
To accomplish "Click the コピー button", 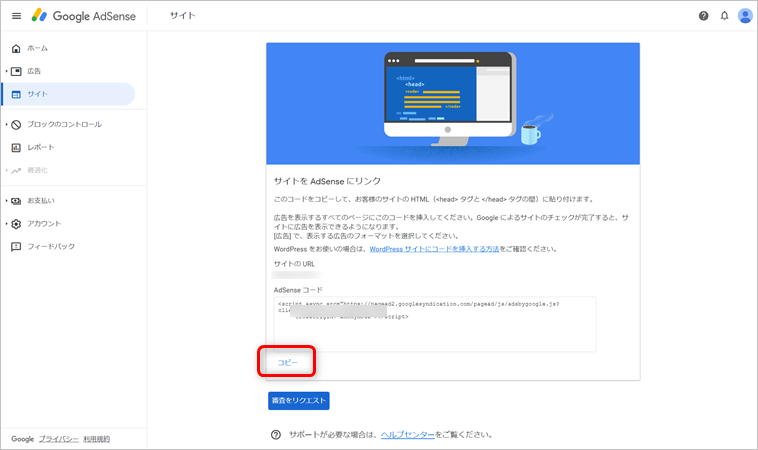I will point(288,362).
